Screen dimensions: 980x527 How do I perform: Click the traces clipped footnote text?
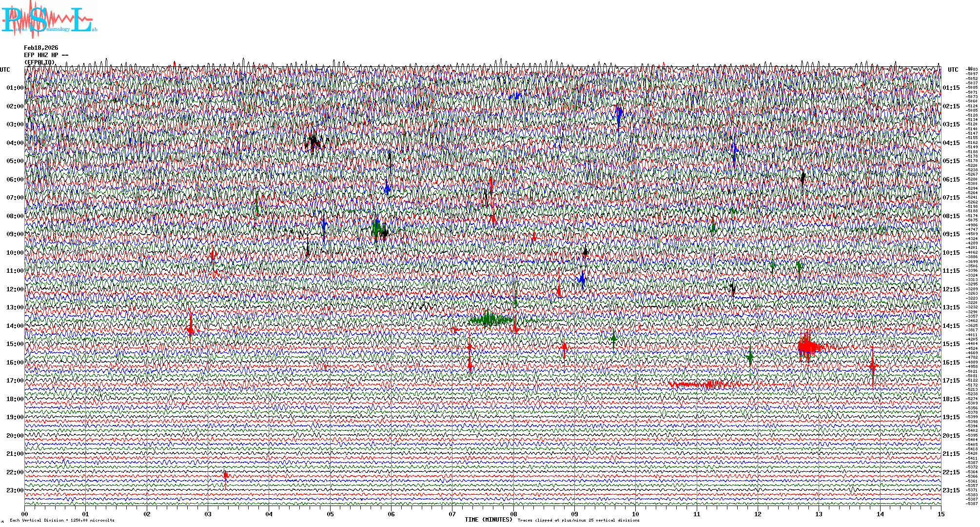coord(578,520)
